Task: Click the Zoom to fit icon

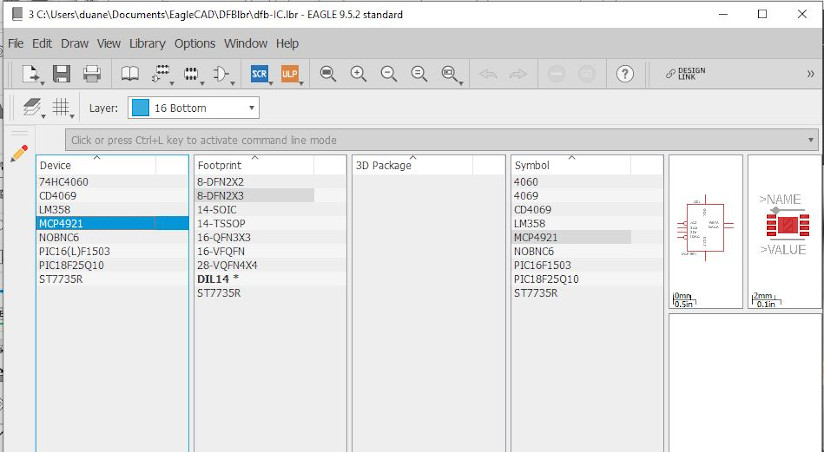Action: (x=328, y=74)
